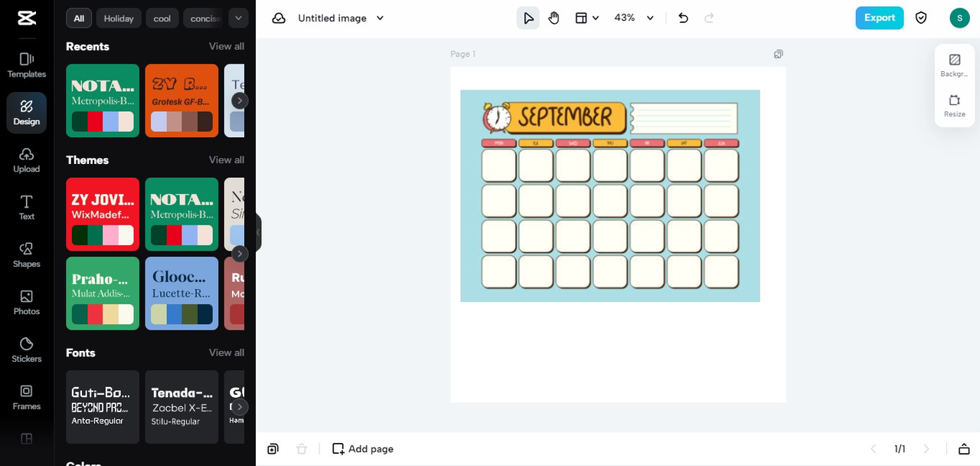Open the Stickers panel
This screenshot has width=980, height=466.
click(x=27, y=349)
